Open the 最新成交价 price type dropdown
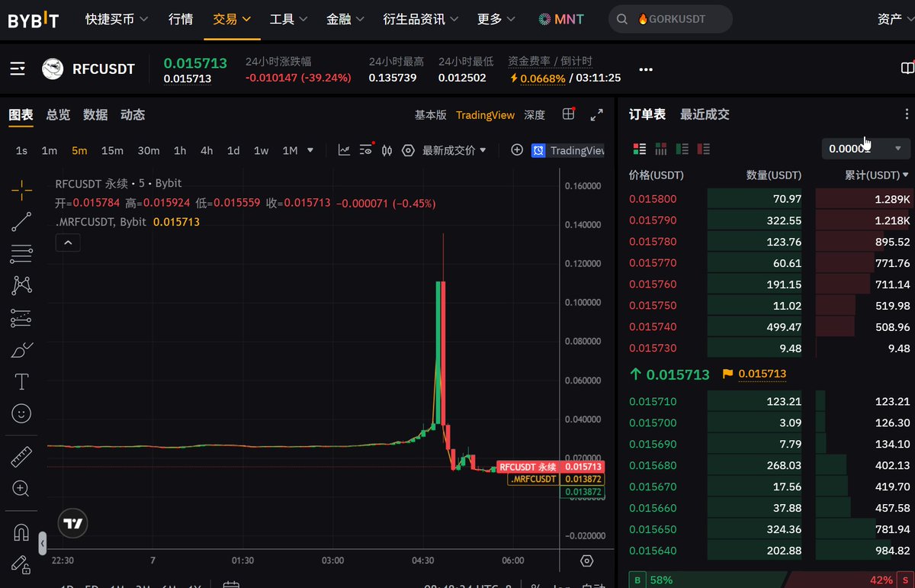 point(454,150)
